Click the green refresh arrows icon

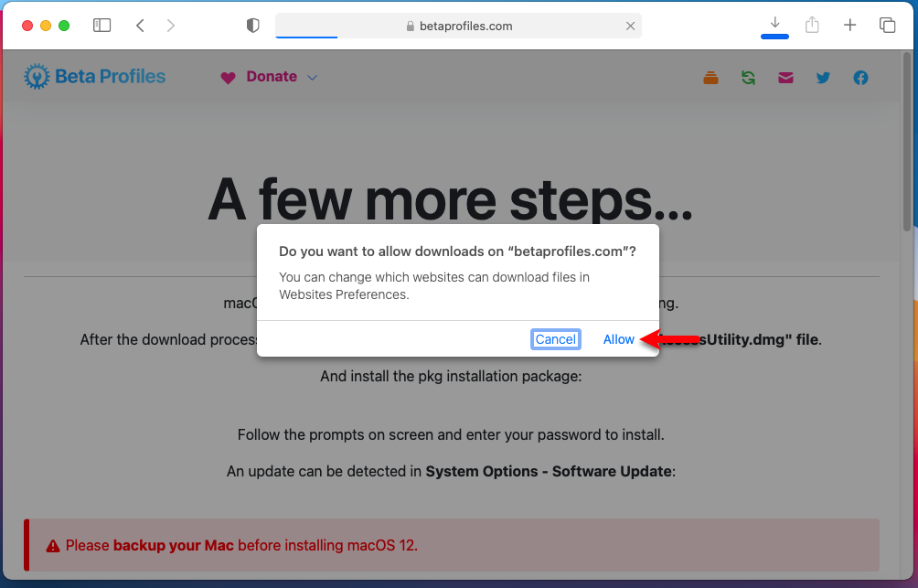(748, 78)
